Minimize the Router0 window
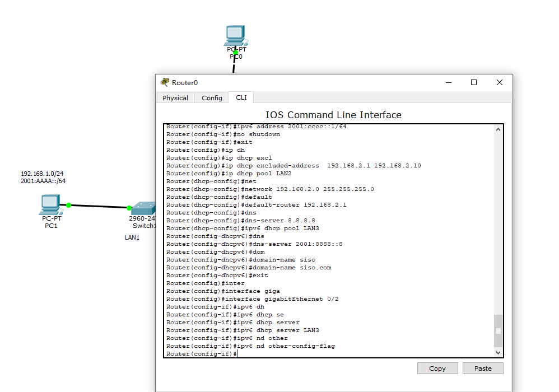 449,83
